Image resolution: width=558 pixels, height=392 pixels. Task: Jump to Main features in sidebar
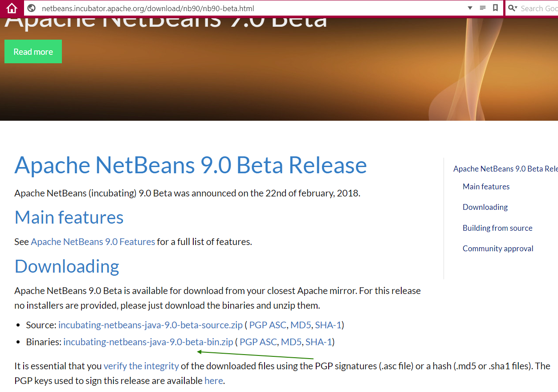pyautogui.click(x=486, y=187)
